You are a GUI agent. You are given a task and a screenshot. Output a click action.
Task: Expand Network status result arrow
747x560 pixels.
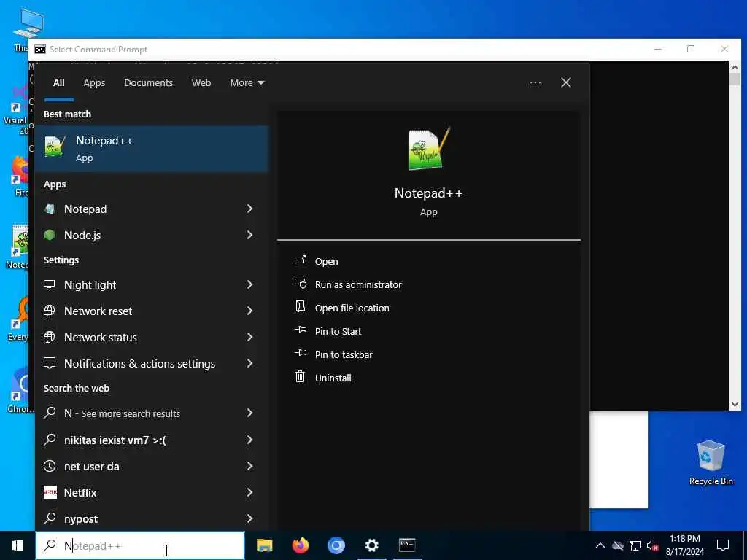click(249, 337)
